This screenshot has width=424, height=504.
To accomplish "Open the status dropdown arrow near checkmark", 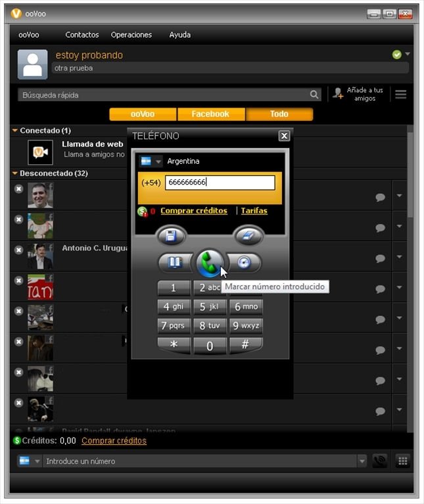I will coord(408,54).
